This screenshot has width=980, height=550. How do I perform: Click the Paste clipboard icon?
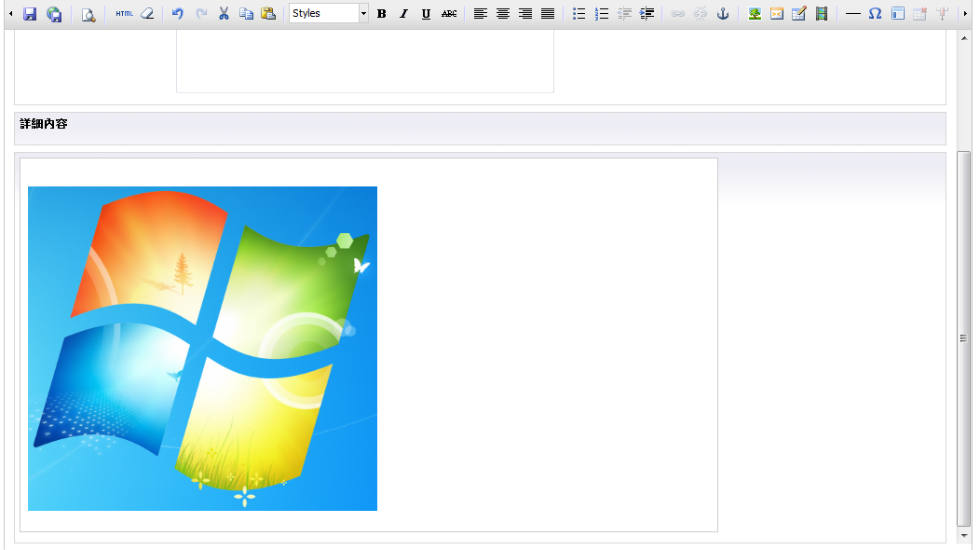pos(268,13)
